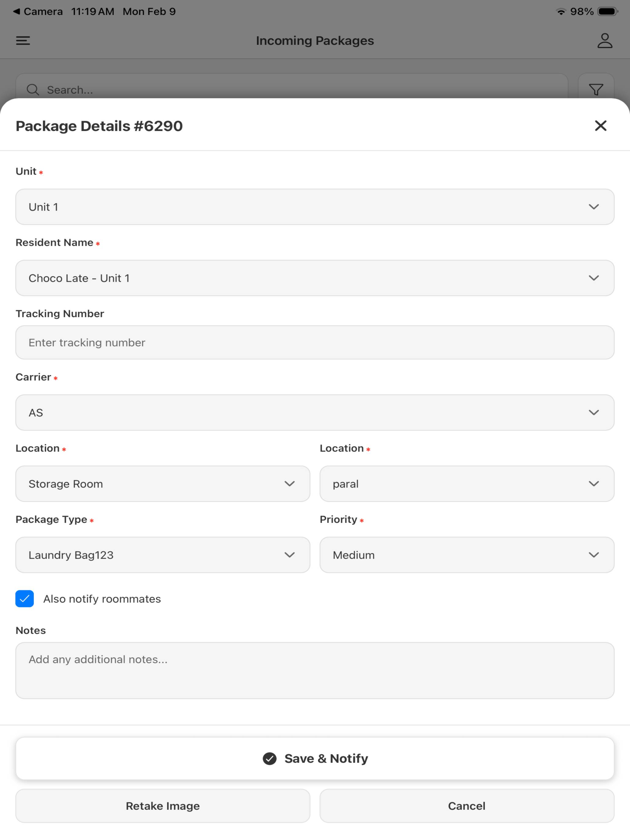This screenshot has height=840, width=630.
Task: Tap the filter funnel icon
Action: tap(596, 90)
